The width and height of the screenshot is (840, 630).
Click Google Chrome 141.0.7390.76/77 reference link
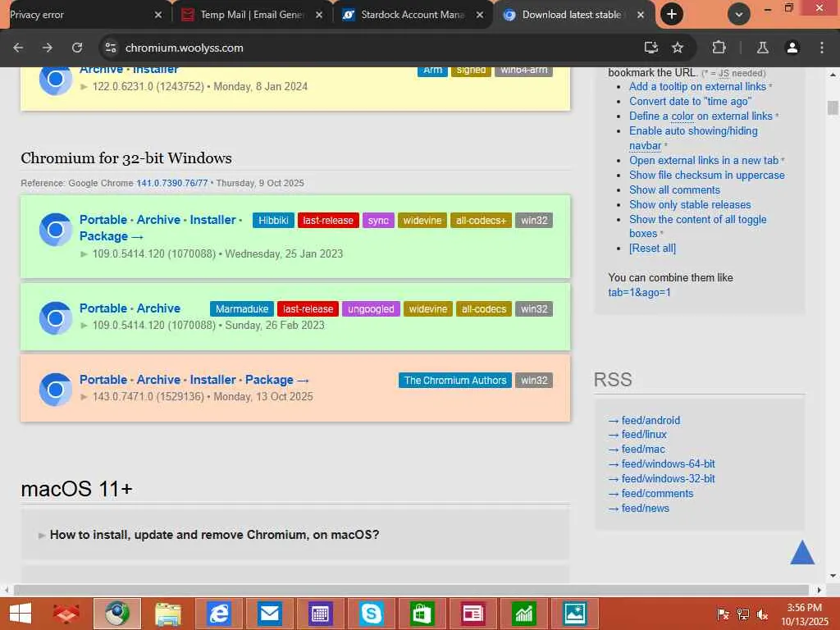[171, 183]
